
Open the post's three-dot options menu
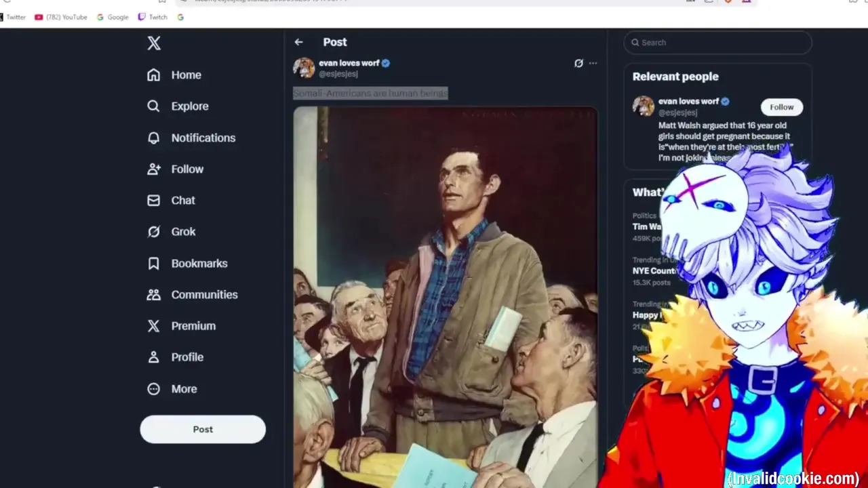click(593, 63)
